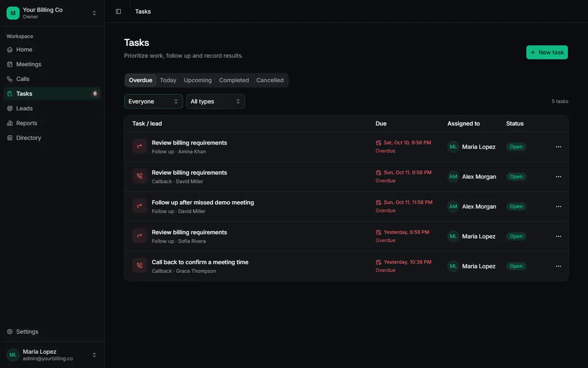The height and width of the screenshot is (368, 588).
Task: Toggle the sidebar panel icon
Action: [119, 11]
